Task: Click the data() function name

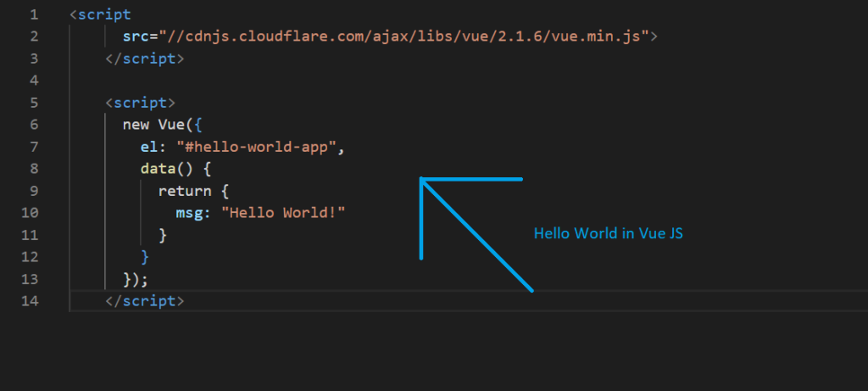Action: pyautogui.click(x=159, y=169)
